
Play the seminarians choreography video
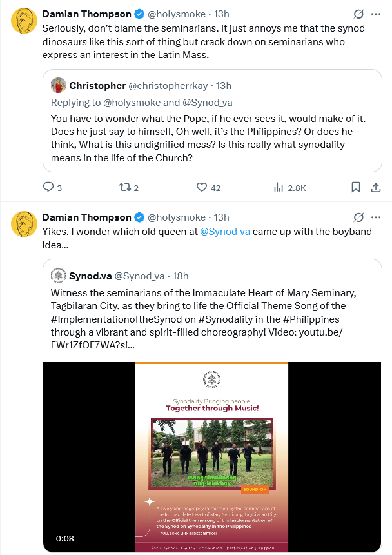coord(212,457)
